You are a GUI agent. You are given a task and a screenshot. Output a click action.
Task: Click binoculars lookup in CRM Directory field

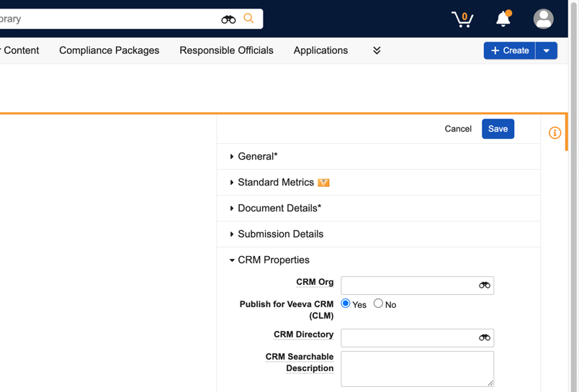pos(485,337)
